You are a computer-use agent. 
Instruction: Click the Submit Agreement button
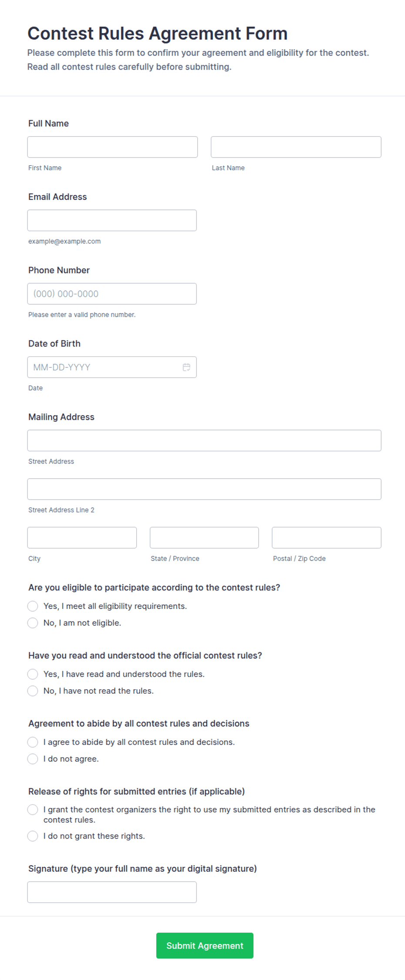[x=205, y=946]
